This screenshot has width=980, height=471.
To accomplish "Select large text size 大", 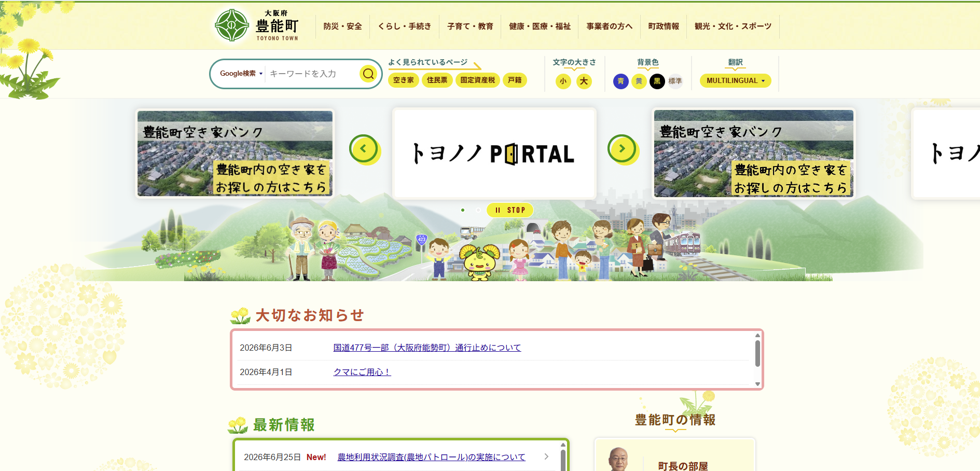I will pyautogui.click(x=584, y=81).
